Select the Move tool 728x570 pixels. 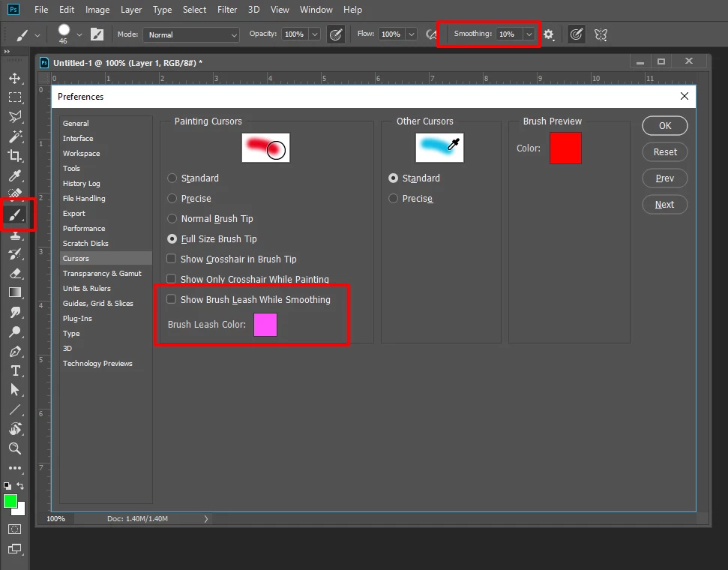coord(15,78)
